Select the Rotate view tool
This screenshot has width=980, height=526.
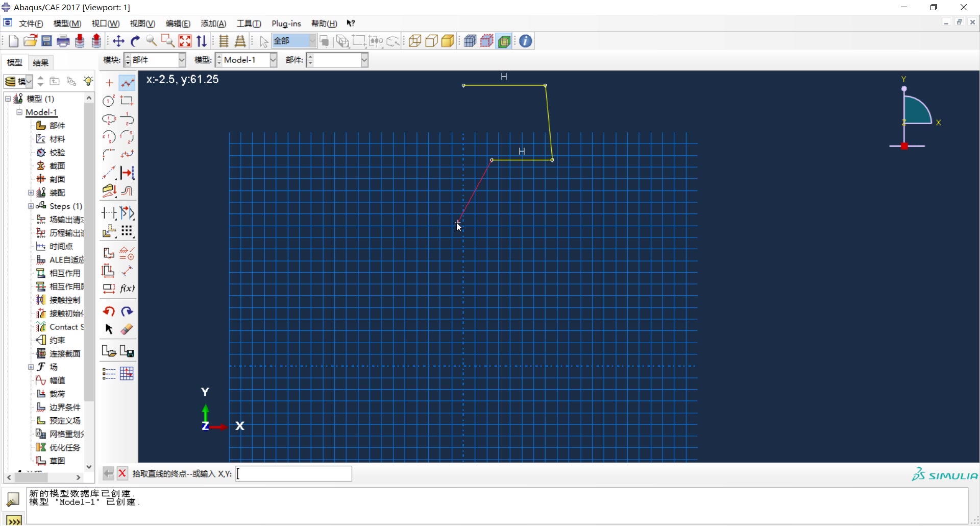[x=135, y=41]
